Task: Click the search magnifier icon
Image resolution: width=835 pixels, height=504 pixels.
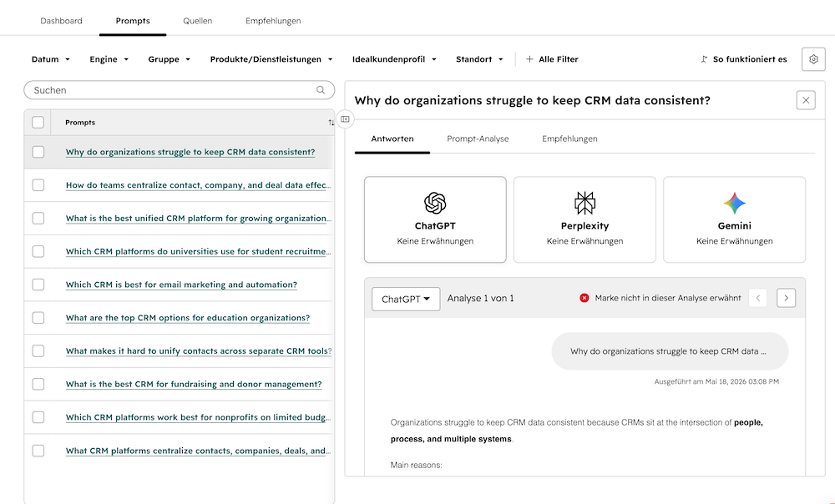Action: click(x=321, y=90)
